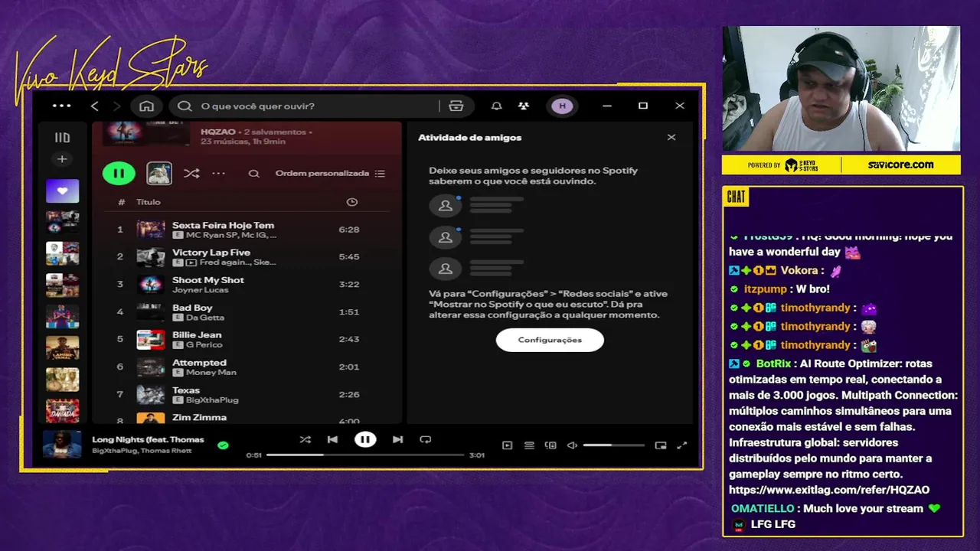Open artist link 'Da Getta'

pyautogui.click(x=205, y=318)
